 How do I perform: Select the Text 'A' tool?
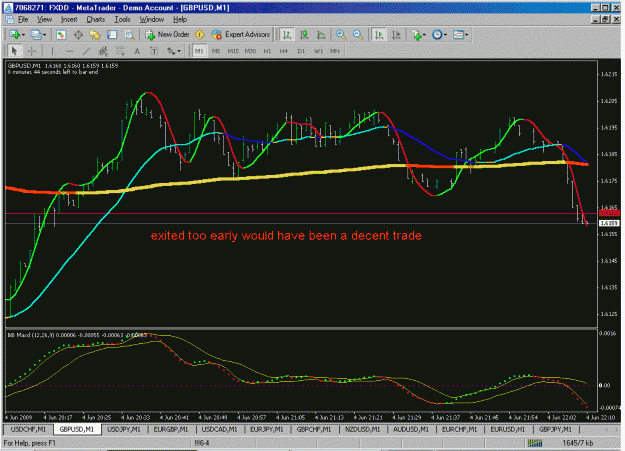137,51
